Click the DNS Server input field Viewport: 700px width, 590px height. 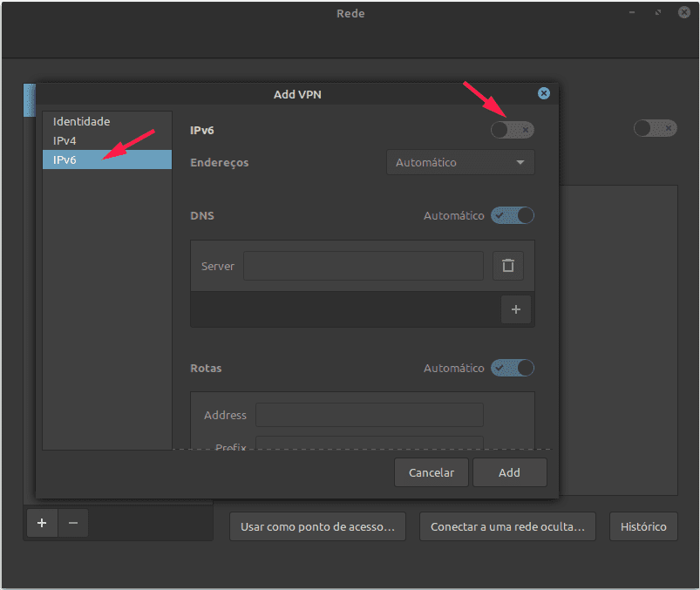coord(363,266)
